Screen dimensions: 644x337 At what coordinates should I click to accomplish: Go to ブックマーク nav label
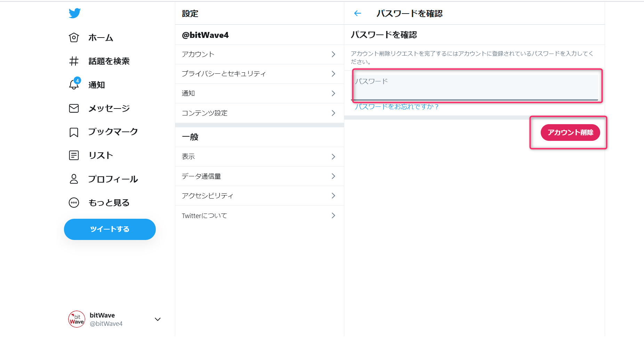pos(113,132)
